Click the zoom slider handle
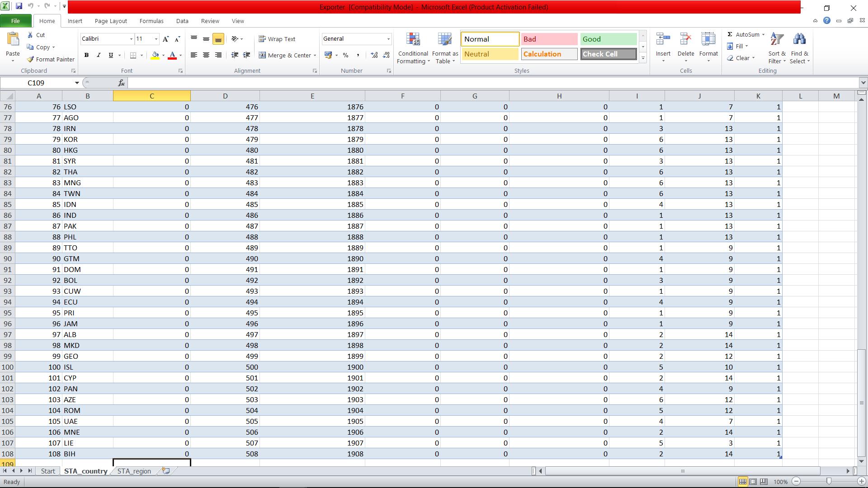This screenshot has height=488, width=868. pos(829,482)
